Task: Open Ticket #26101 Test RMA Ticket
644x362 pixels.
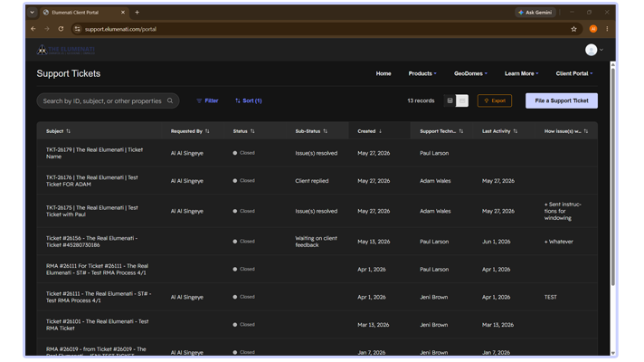Action: click(x=98, y=325)
